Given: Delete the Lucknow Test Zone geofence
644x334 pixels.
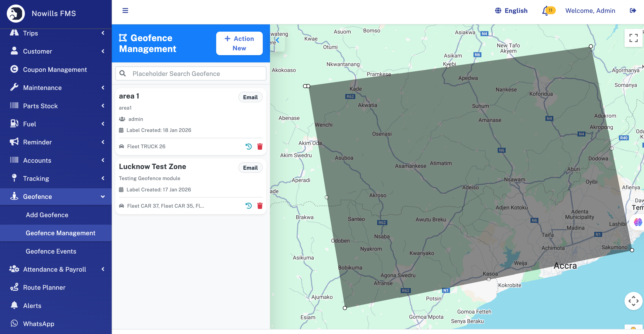Looking at the screenshot, I should tap(260, 206).
